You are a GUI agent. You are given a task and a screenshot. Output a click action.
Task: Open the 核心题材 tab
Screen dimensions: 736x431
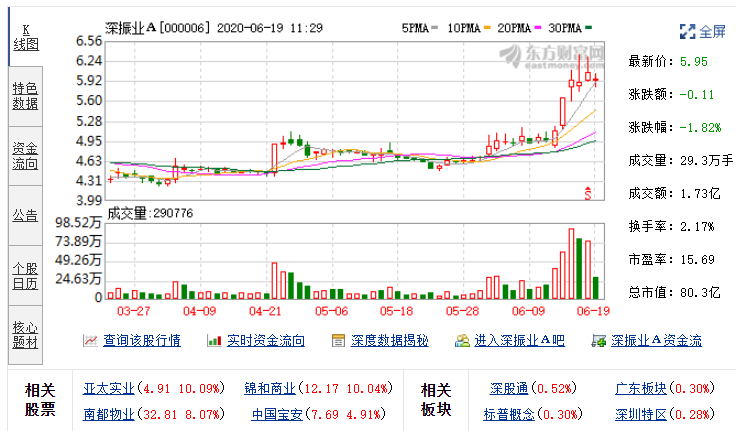click(25, 335)
